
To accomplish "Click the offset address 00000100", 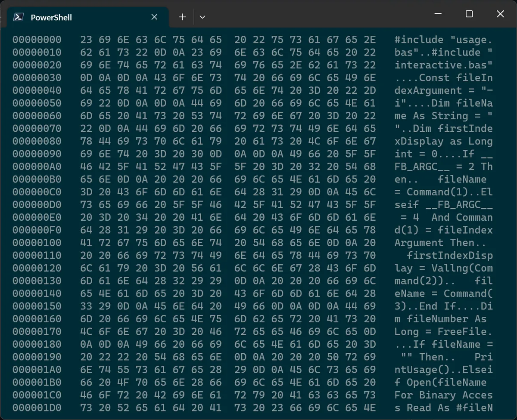I will coord(37,243).
